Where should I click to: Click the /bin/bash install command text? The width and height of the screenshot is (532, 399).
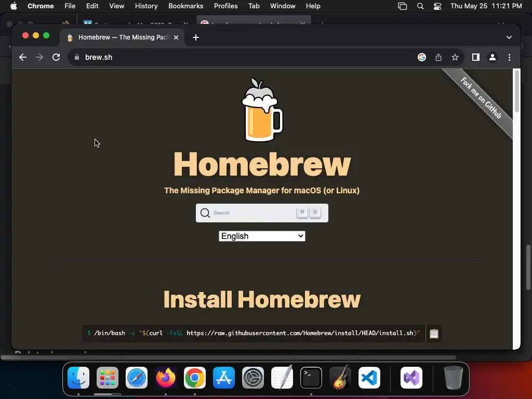pos(254,333)
